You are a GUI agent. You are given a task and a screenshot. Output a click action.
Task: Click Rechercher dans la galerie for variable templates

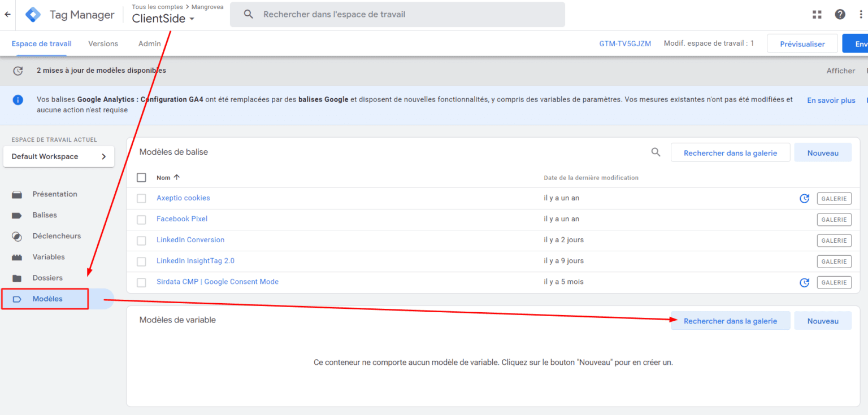coord(730,321)
